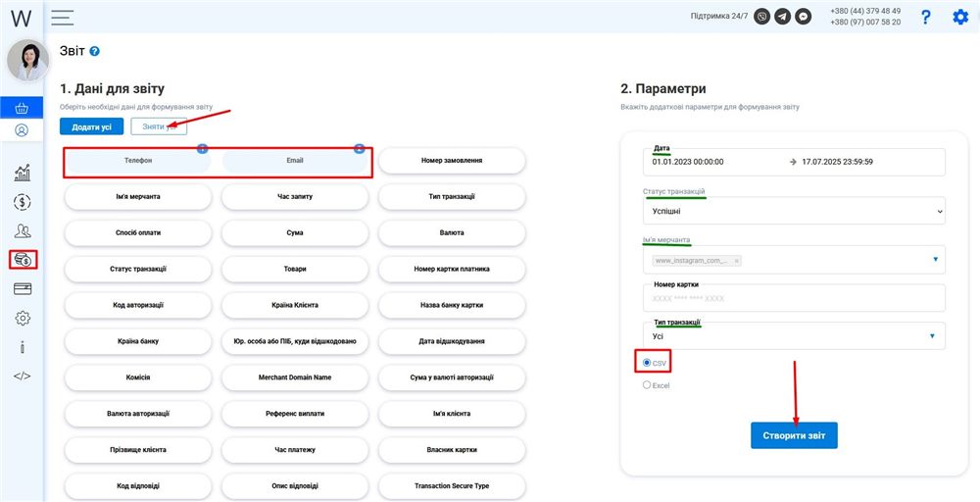Select the Статус транзакції data pill
Image resolution: width=980 pixels, height=502 pixels.
pyautogui.click(x=138, y=269)
